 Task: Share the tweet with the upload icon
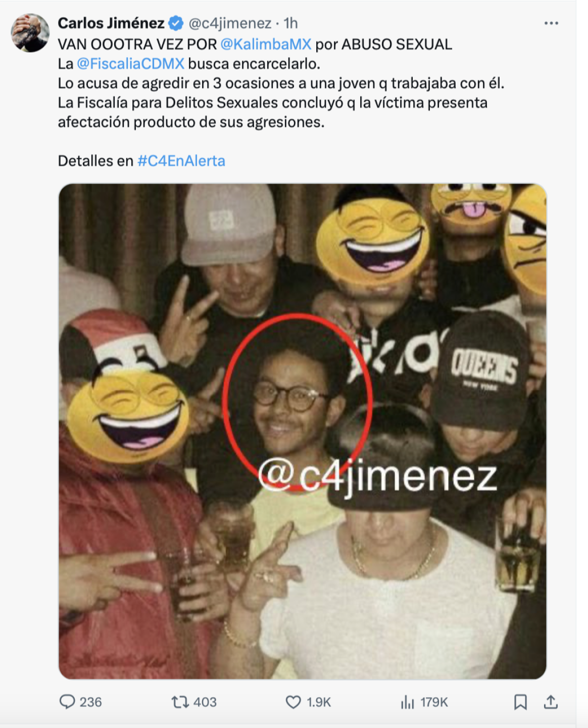click(551, 702)
